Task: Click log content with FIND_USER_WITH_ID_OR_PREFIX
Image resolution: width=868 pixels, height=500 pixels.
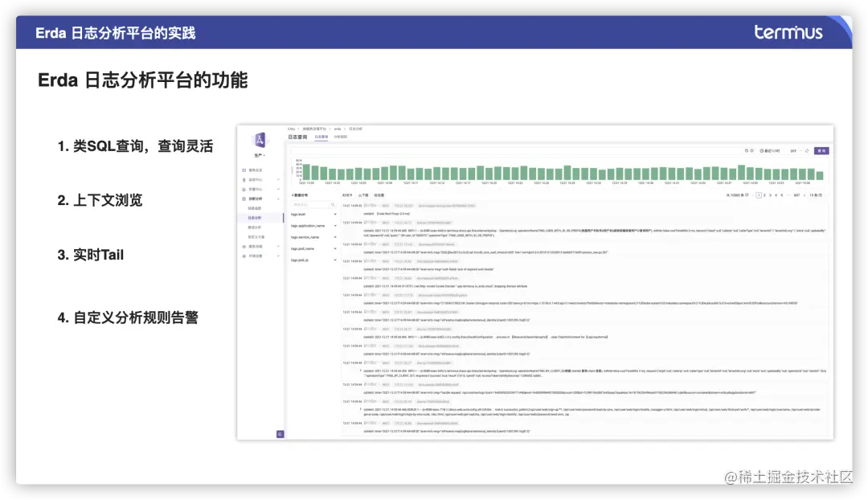Action: coord(595,232)
